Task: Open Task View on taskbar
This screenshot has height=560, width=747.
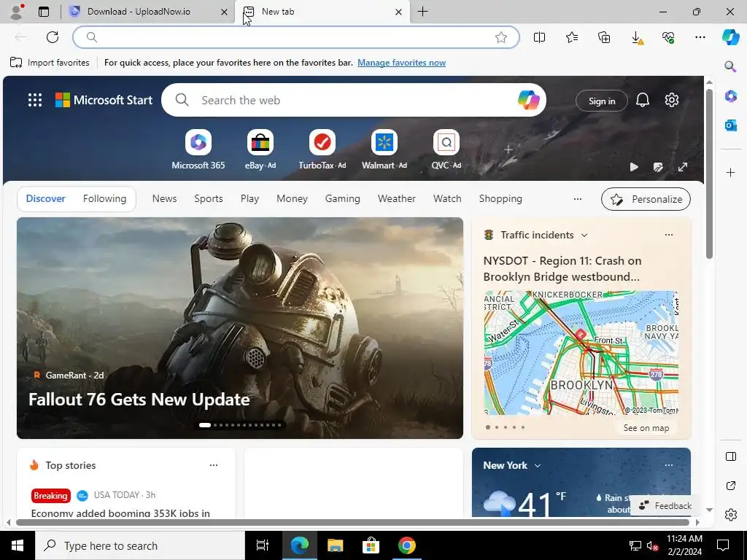Action: coord(263,545)
